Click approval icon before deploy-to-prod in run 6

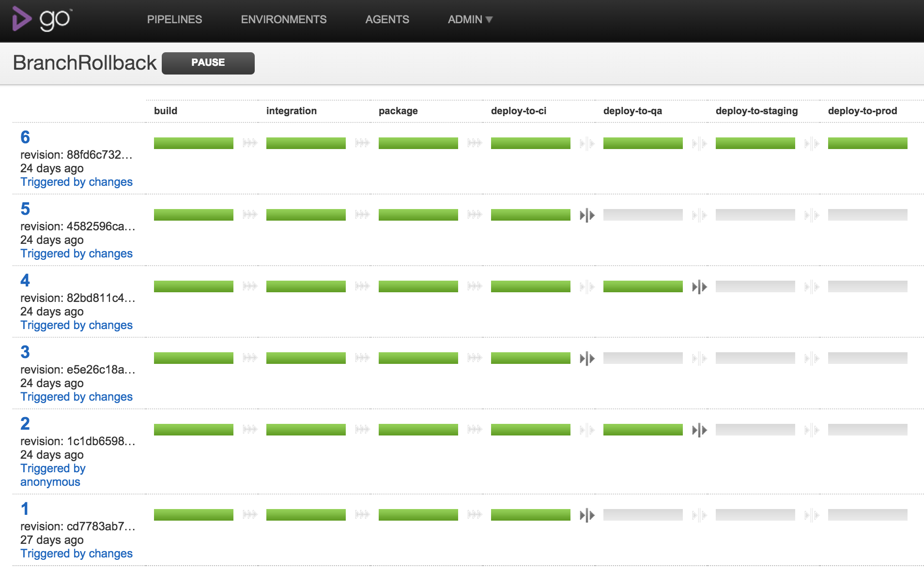[x=812, y=144]
